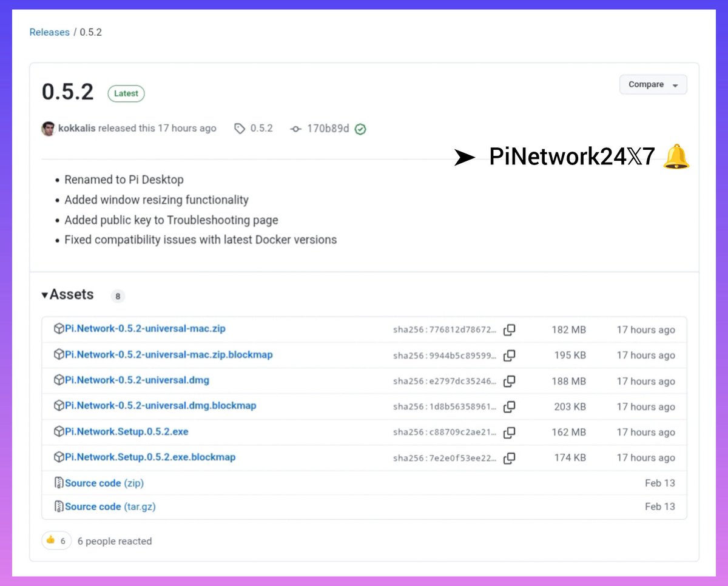728x586 pixels.
Task: Click kokkalis's profile avatar
Action: (x=49, y=128)
